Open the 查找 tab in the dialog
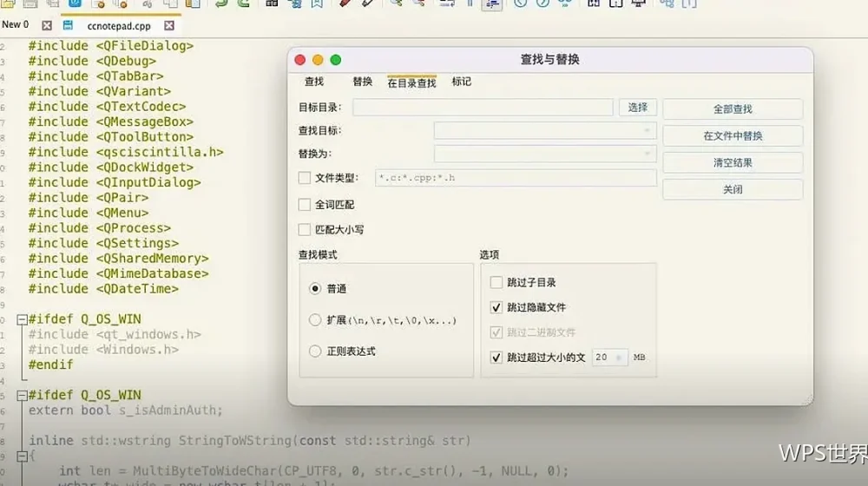 click(314, 82)
